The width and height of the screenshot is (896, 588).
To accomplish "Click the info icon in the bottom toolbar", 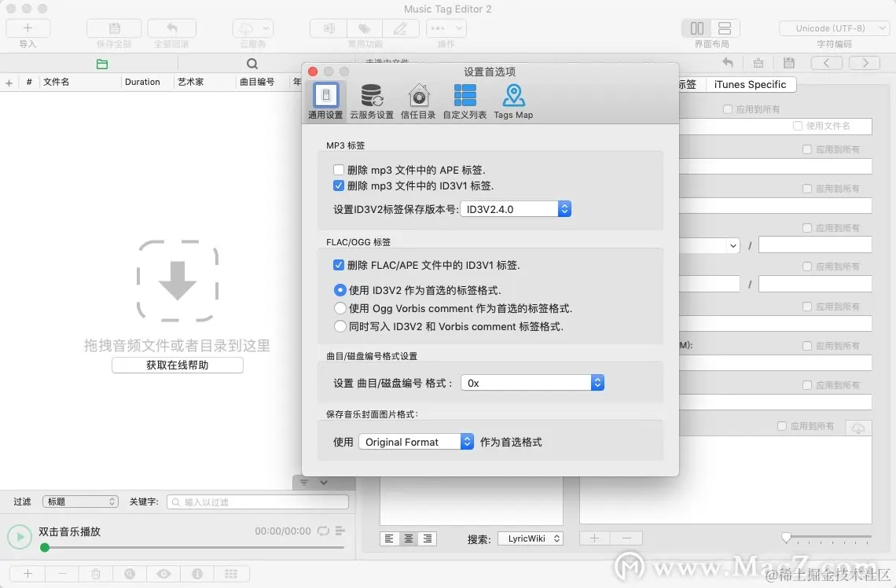I will coord(197,574).
